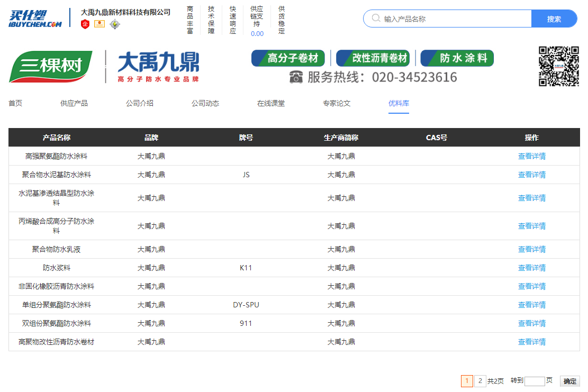Click the page jump number field
The image size is (588, 392).
point(535,381)
